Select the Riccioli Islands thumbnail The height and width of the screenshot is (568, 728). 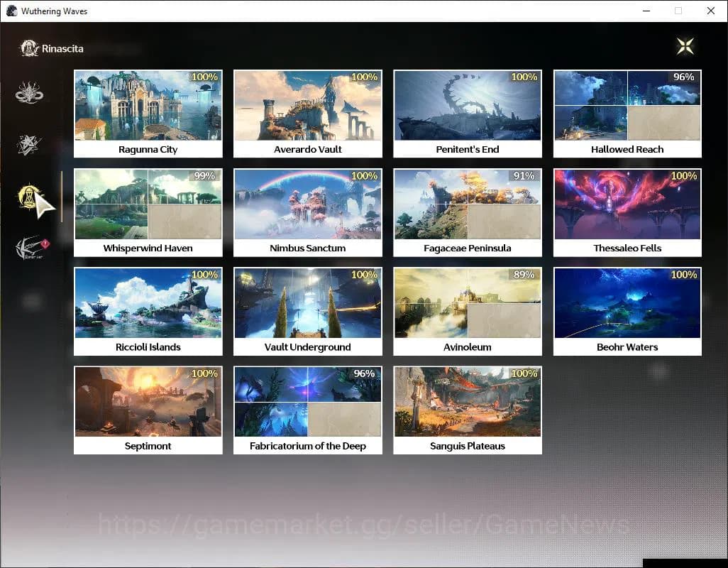click(148, 310)
